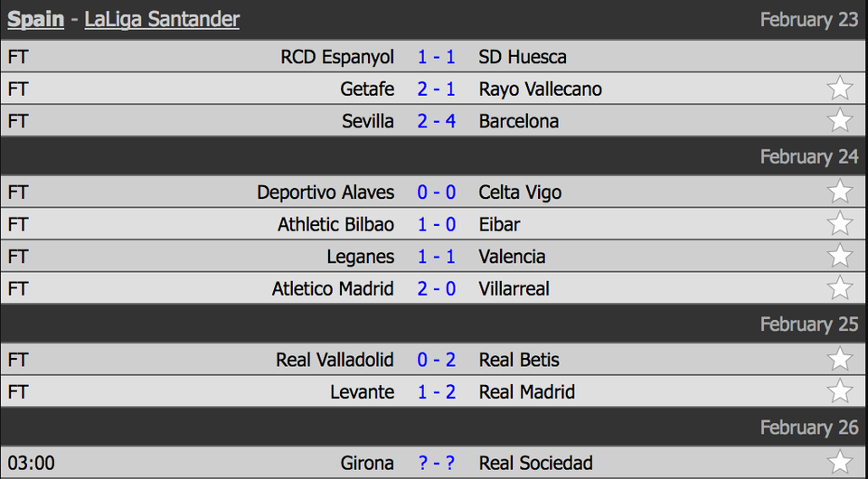This screenshot has height=479, width=868.
Task: Star the Getafe vs Rayo Vallecano match
Action: (839, 89)
